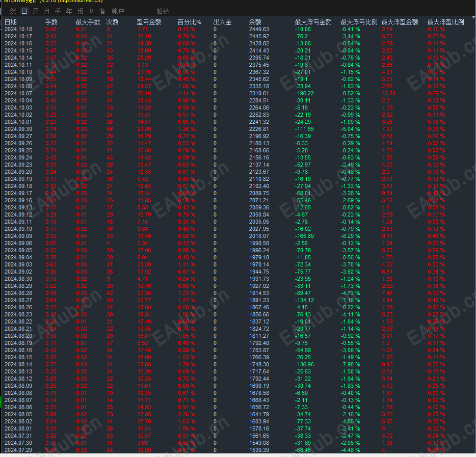The image size is (476, 457).
Task: Click the 最大浮亏比例 column header
Action: click(359, 22)
